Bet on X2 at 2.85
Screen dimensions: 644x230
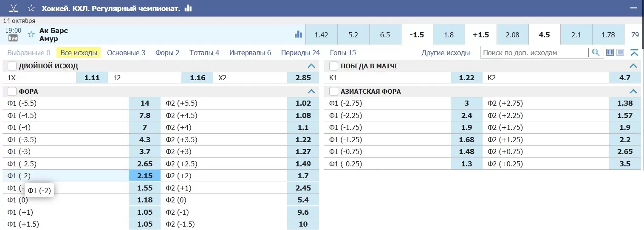click(x=303, y=78)
